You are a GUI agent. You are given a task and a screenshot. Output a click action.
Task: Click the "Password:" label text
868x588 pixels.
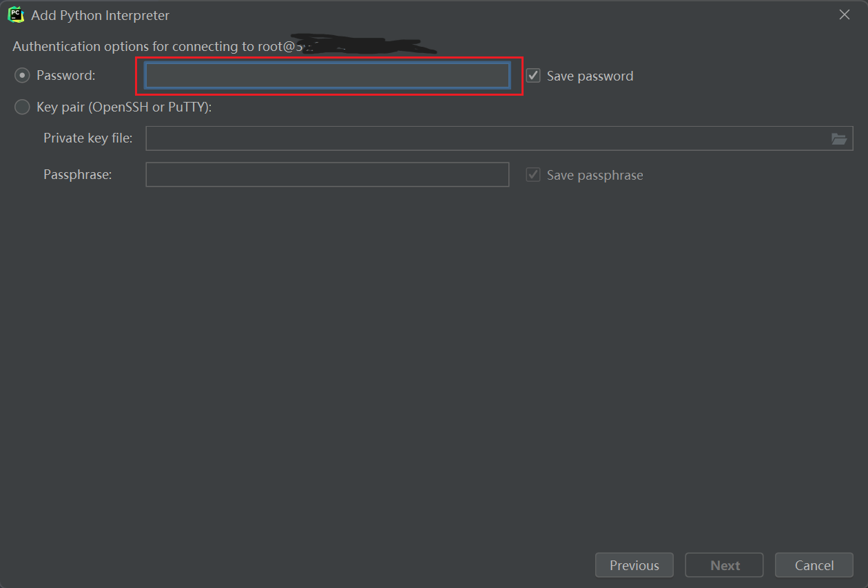[66, 76]
